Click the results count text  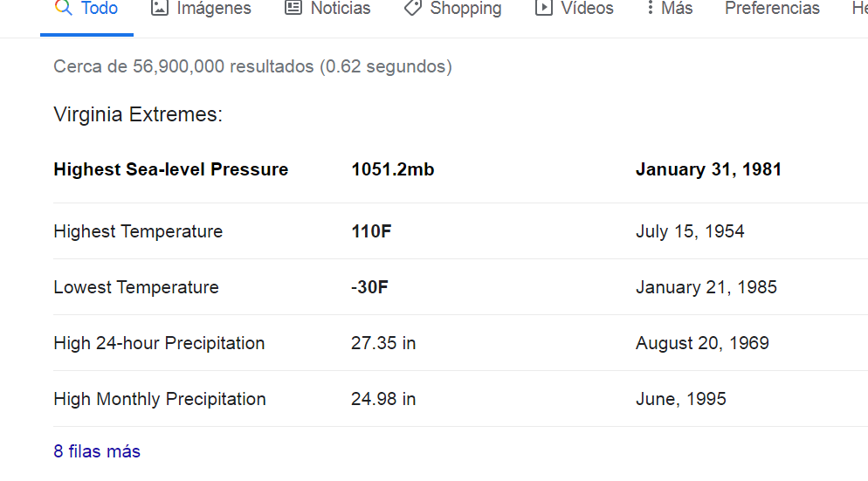[253, 66]
